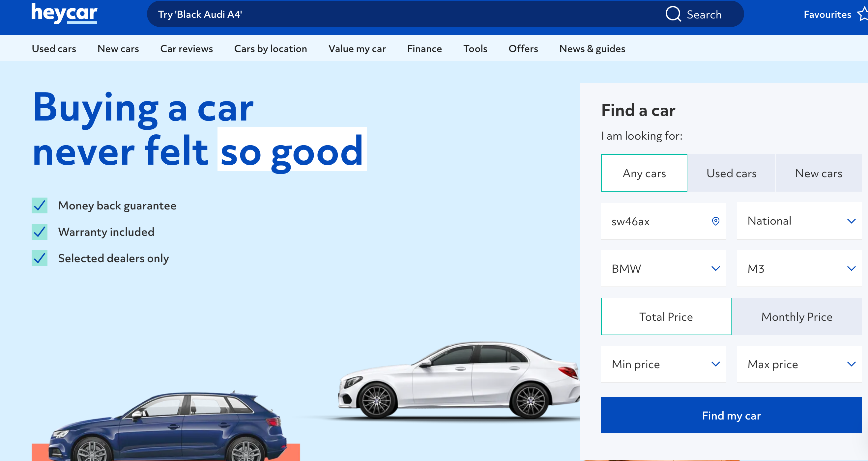Select the Any cars option
The width and height of the screenshot is (868, 461).
click(x=644, y=173)
